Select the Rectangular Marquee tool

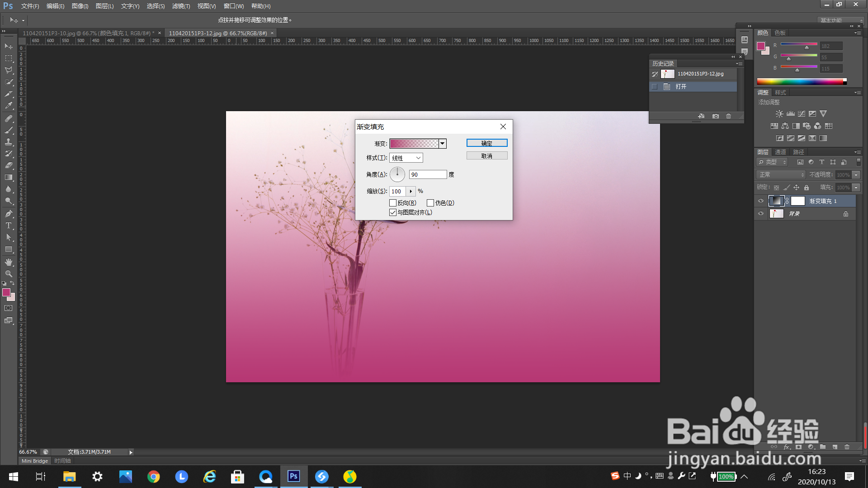[8, 58]
